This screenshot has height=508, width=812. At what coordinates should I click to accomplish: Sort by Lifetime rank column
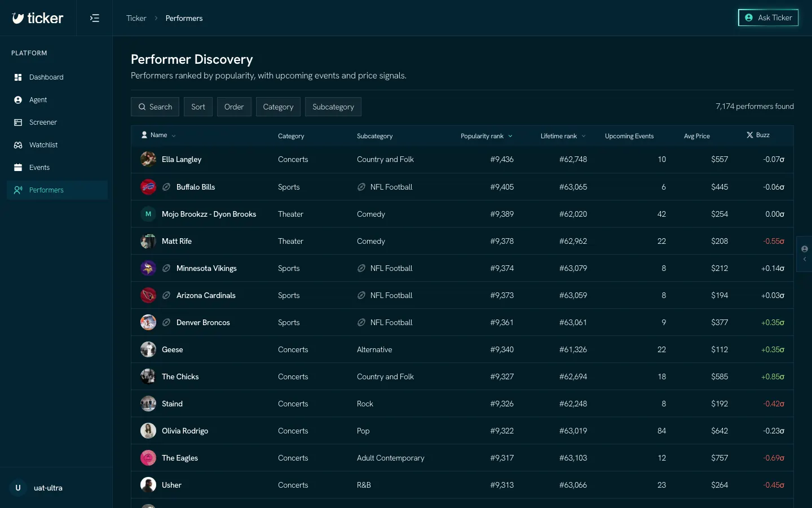[563, 136]
